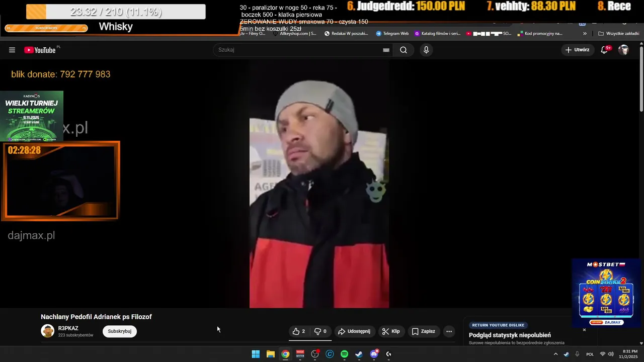This screenshot has height=362, width=644.
Task: Show hidden system tray icons
Action: pyautogui.click(x=555, y=354)
